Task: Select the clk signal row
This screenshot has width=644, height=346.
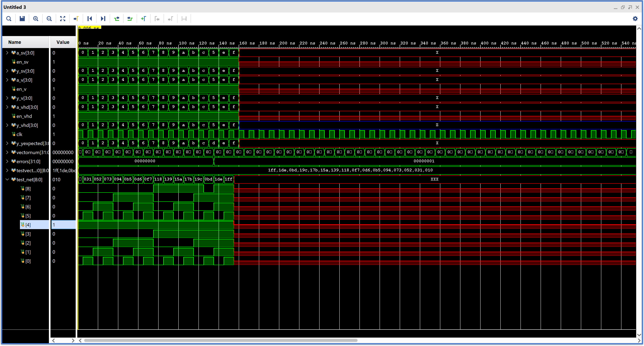Action: pos(20,134)
